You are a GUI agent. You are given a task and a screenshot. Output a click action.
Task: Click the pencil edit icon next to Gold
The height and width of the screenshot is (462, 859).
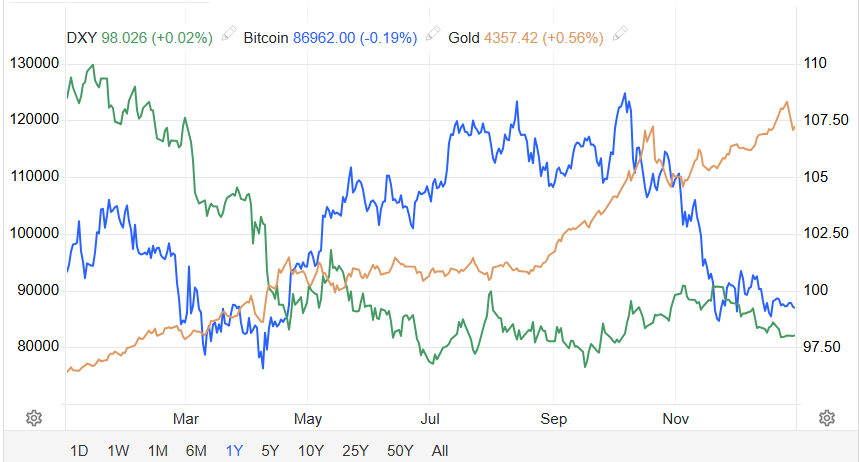click(x=619, y=36)
